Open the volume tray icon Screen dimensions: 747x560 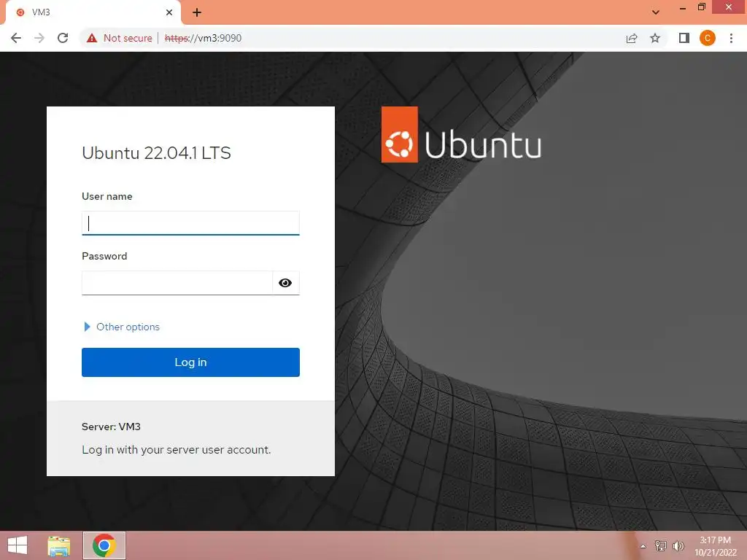coord(678,546)
